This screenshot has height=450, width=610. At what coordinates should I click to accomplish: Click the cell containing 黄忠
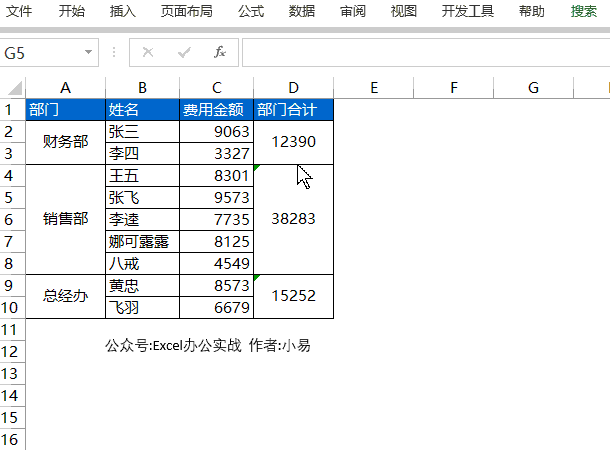(142, 285)
